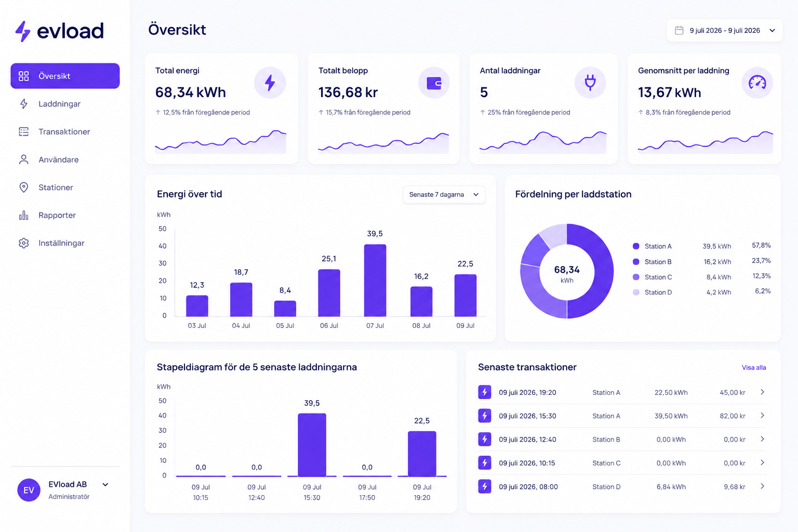Click bolt icon of the 15:30 transaction
798x532 pixels.
point(485,416)
